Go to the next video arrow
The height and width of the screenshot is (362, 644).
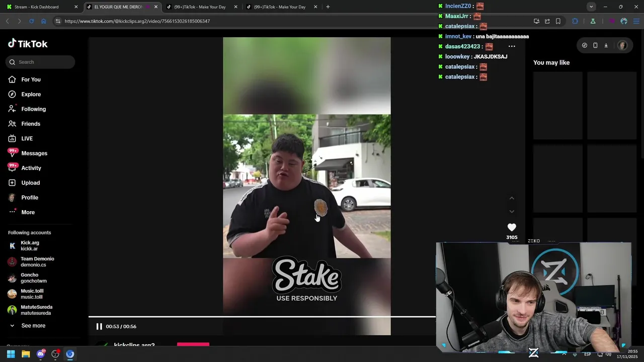512,212
